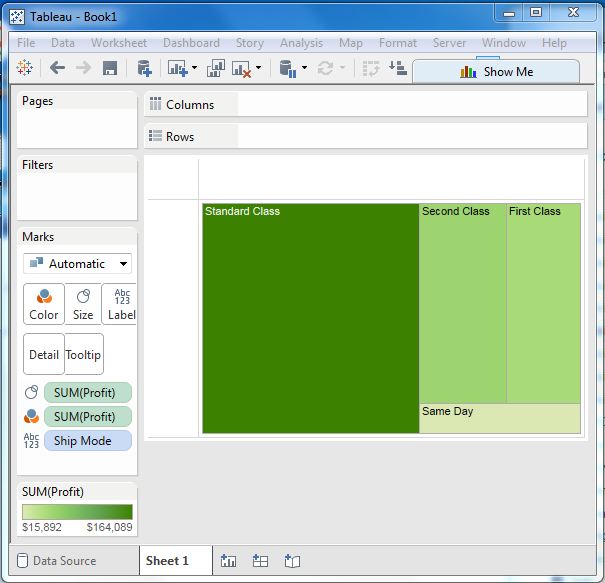Viewport: 605px width, 583px height.
Task: Click the back (undo) arrow in toolbar
Action: coord(57,68)
